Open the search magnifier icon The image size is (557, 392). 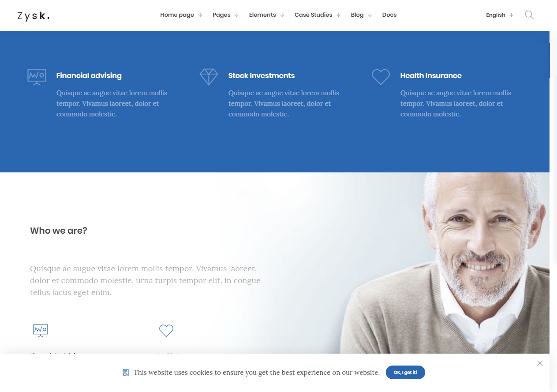click(x=529, y=15)
